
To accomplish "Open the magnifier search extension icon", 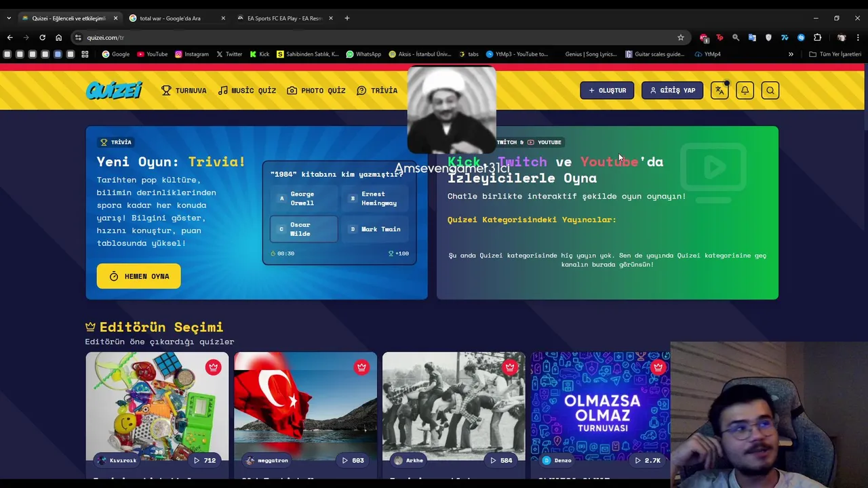I will click(736, 37).
